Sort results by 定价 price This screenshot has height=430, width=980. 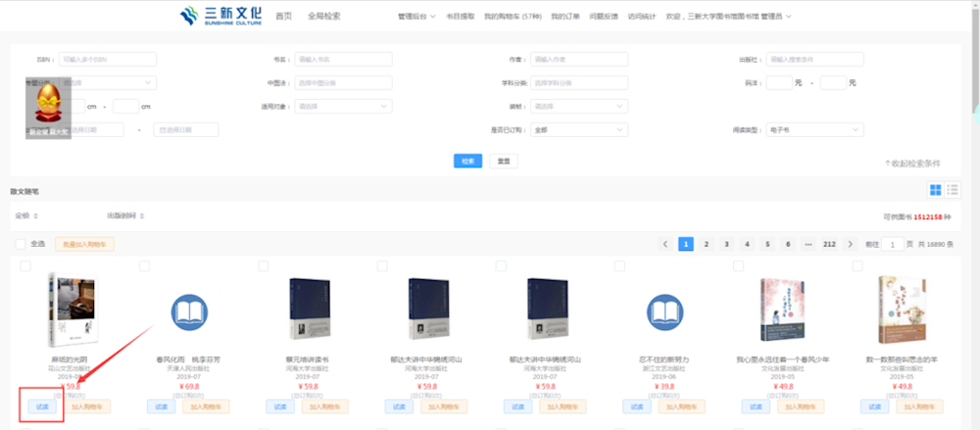pyautogui.click(x=24, y=215)
